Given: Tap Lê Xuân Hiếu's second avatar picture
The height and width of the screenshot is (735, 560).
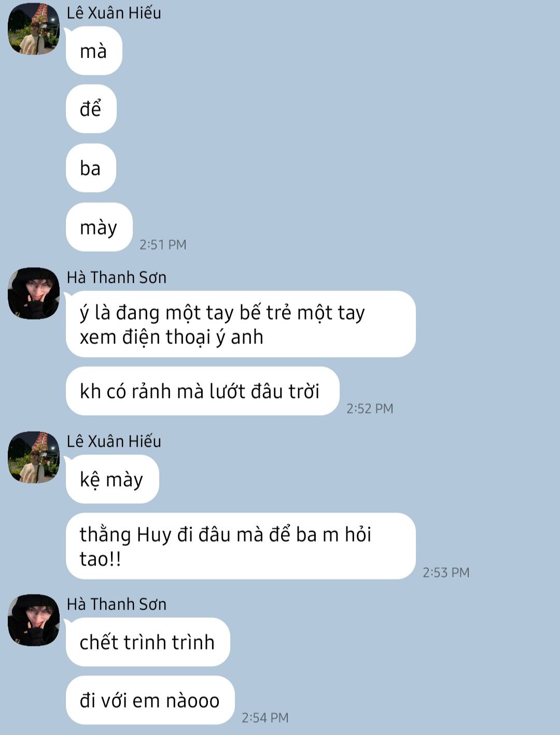Looking at the screenshot, I should pyautogui.click(x=34, y=457).
